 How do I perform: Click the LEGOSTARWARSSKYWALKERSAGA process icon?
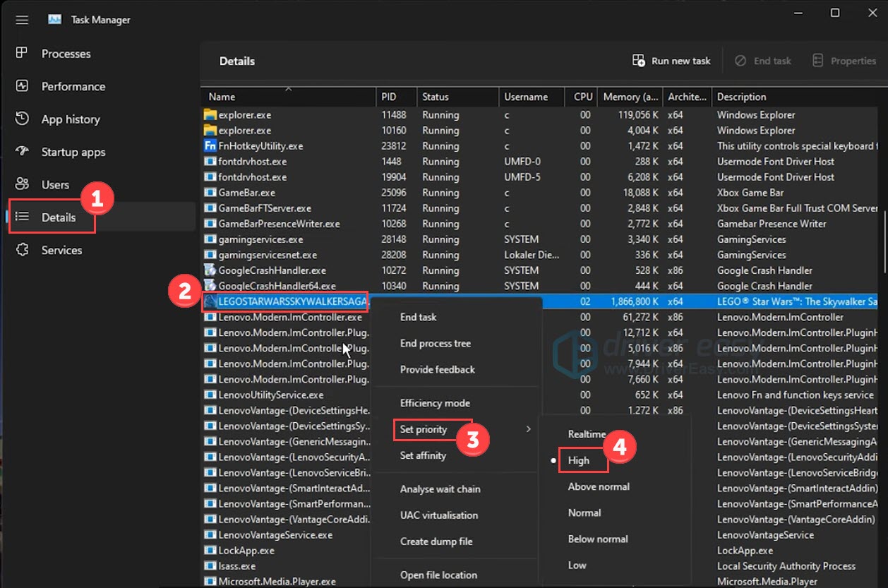pyautogui.click(x=210, y=301)
